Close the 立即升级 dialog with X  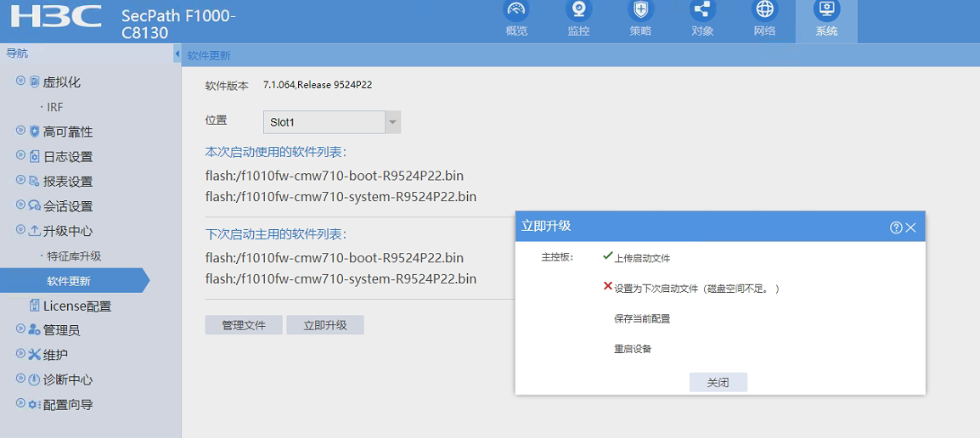[910, 227]
